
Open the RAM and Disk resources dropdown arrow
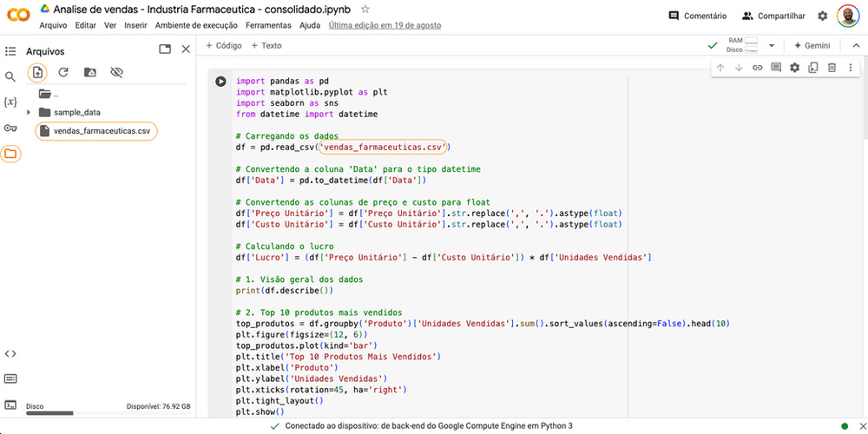[x=772, y=46]
